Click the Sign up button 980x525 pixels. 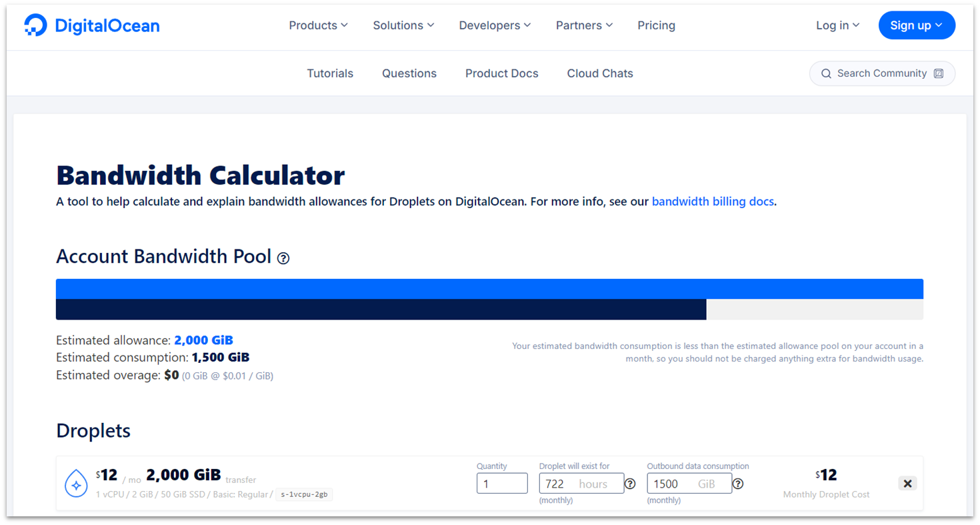click(x=917, y=25)
